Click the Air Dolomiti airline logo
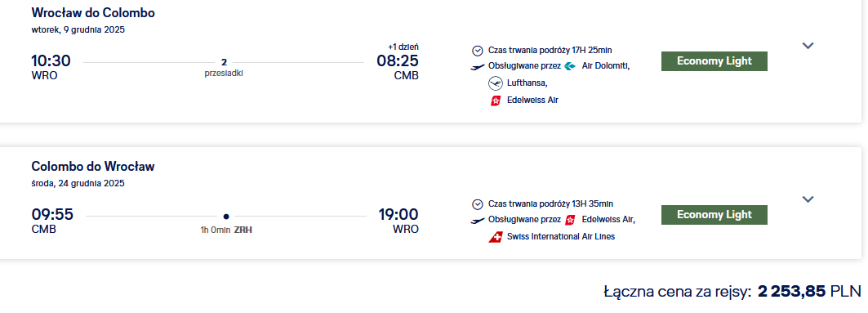Viewport: 868px width, 313px height. tap(570, 66)
